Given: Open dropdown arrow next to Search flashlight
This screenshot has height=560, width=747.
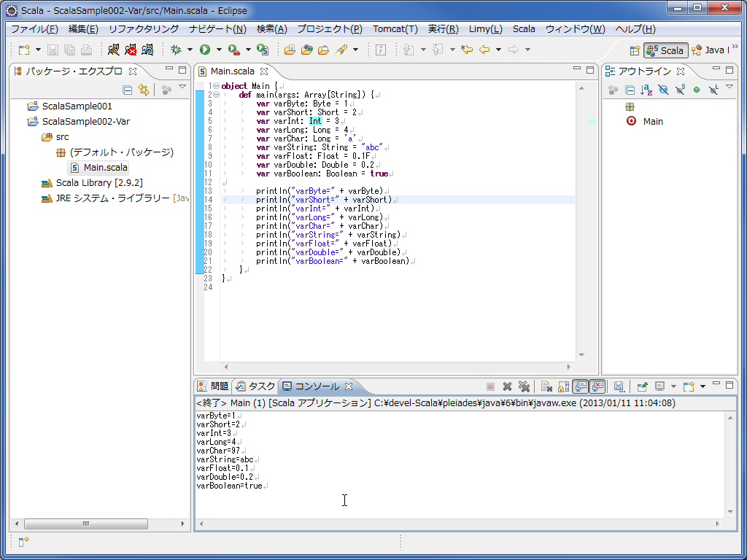Looking at the screenshot, I should coord(355,50).
